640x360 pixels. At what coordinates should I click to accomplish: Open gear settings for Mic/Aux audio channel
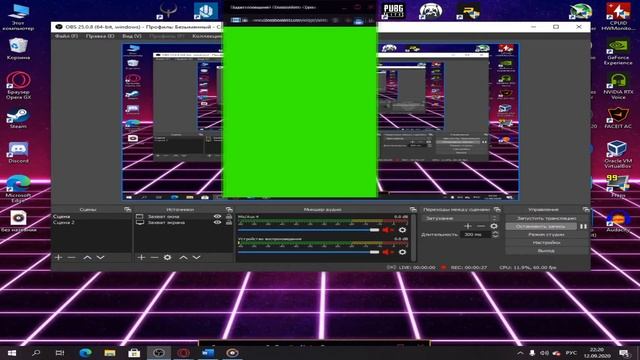pyautogui.click(x=402, y=230)
